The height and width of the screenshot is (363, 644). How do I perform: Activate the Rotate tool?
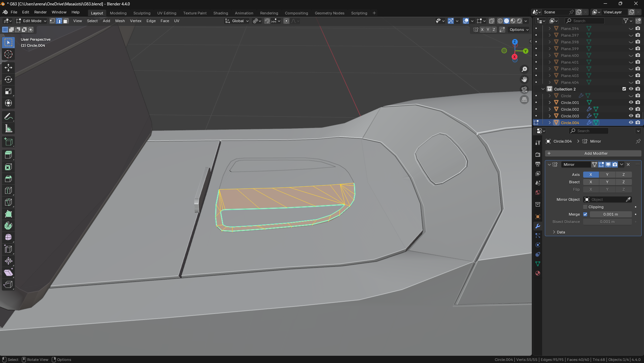(8, 79)
